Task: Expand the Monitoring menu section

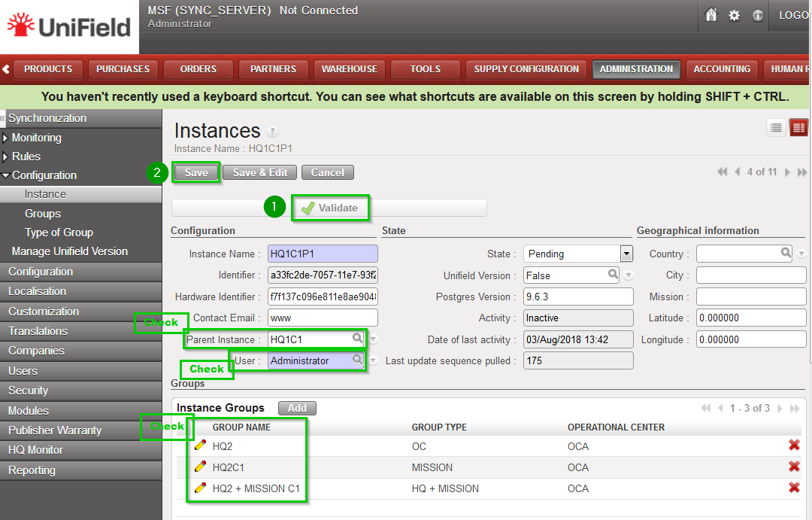Action: pyautogui.click(x=6, y=138)
